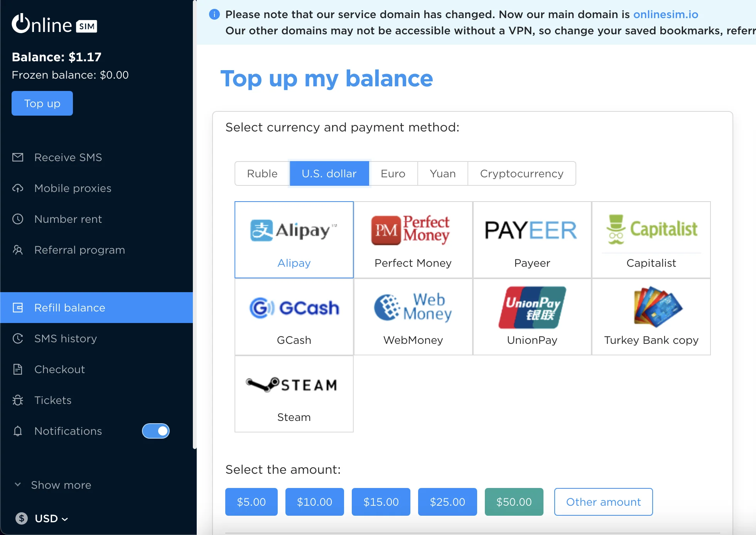Viewport: 756px width, 535px height.
Task: Click the Frozen balance: $0.00 text
Action: pos(70,75)
